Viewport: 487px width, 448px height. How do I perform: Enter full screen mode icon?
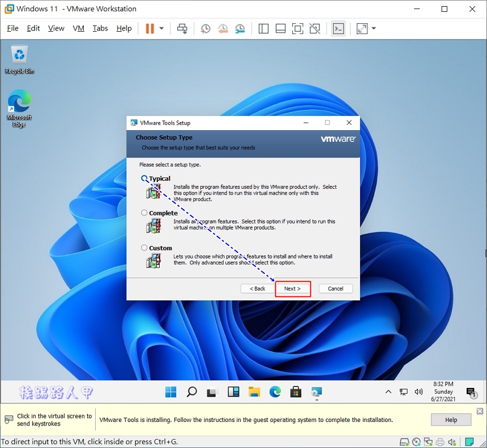(298, 28)
